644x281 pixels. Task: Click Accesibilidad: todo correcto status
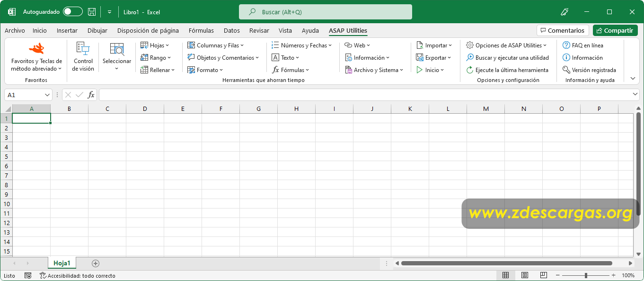click(78, 275)
